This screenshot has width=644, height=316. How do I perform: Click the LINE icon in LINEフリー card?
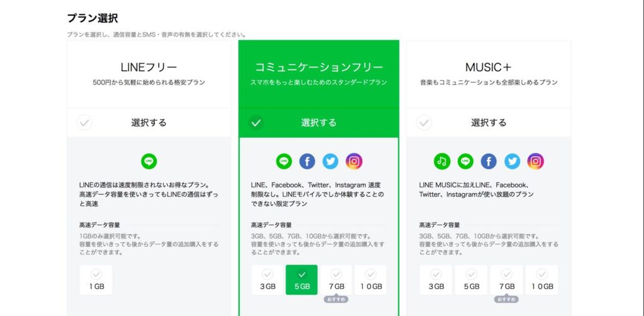148,161
